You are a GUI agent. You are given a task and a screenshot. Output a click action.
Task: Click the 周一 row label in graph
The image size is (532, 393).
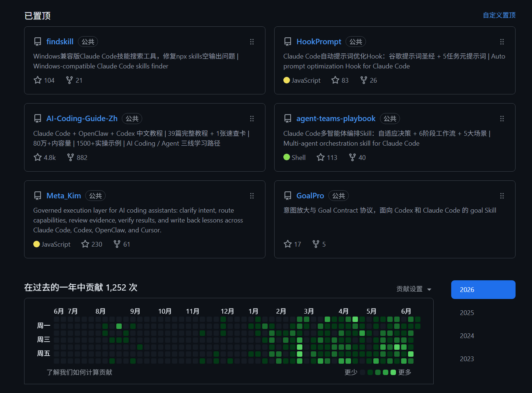coord(44,326)
